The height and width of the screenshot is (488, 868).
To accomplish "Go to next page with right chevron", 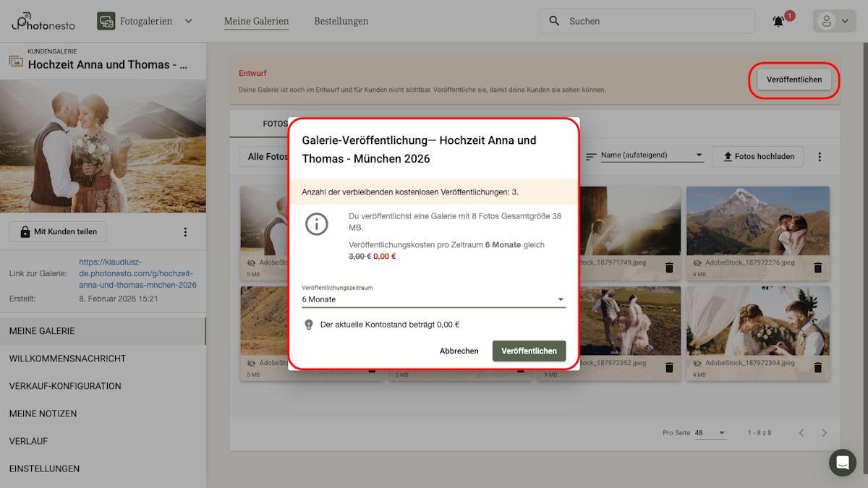I will (x=825, y=432).
